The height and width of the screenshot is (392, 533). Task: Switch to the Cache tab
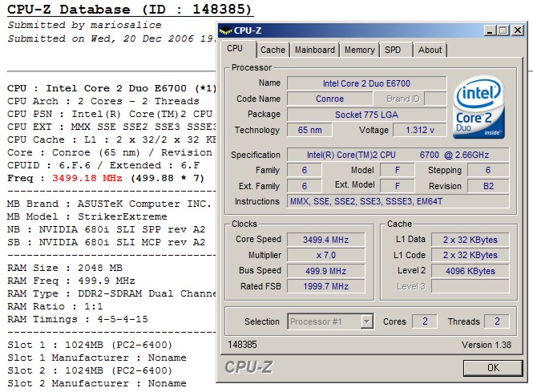(273, 50)
